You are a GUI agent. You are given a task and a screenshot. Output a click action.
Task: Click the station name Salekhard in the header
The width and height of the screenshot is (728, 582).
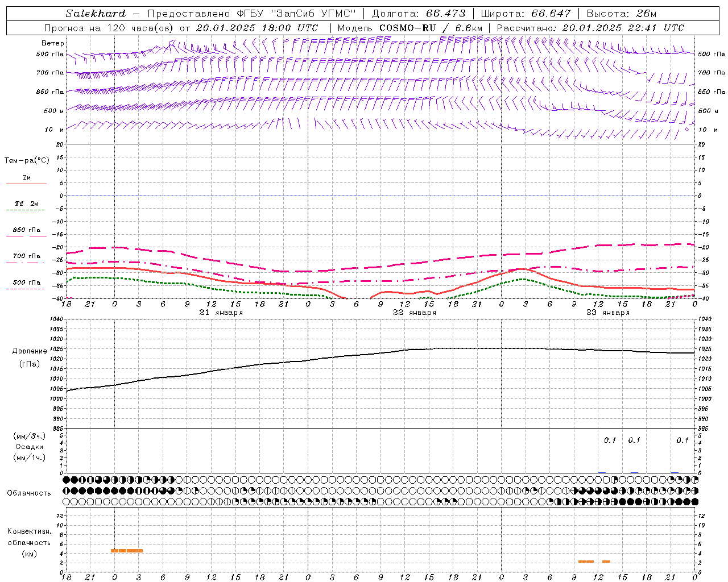(96, 14)
